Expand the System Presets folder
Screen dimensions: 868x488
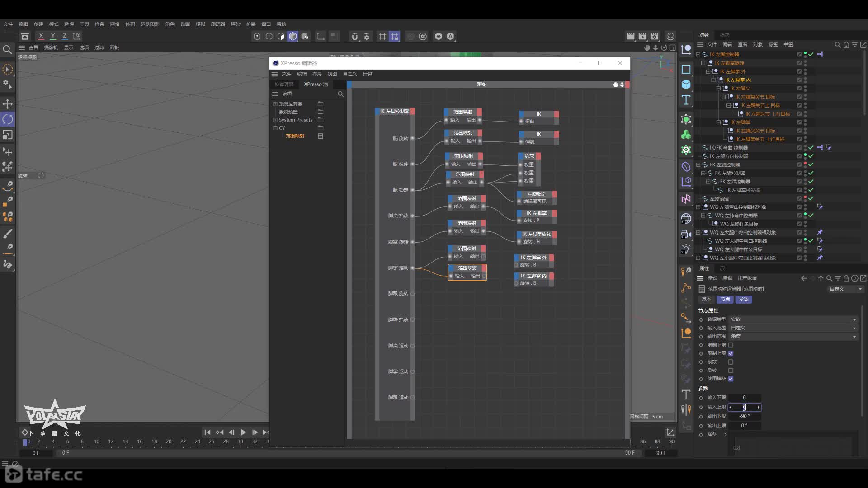click(275, 120)
